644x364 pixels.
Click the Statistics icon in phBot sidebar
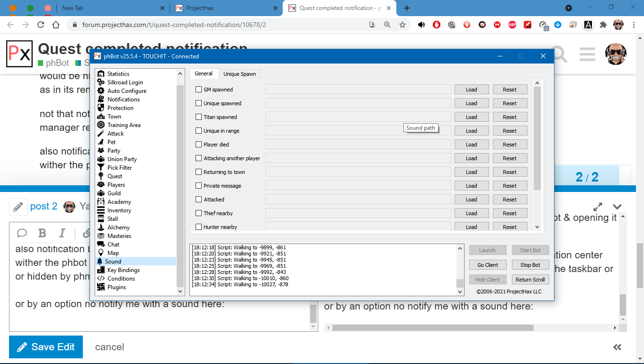[100, 74]
